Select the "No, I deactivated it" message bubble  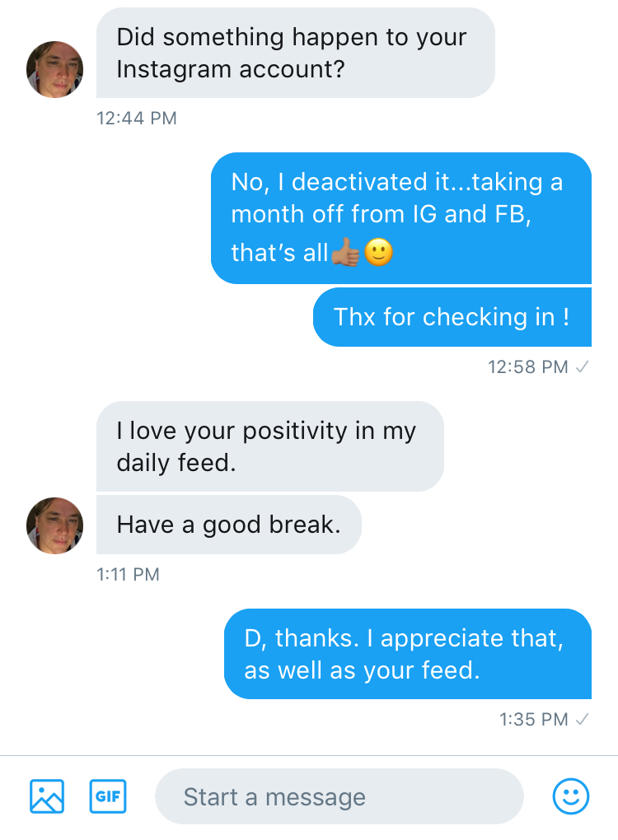point(400,217)
